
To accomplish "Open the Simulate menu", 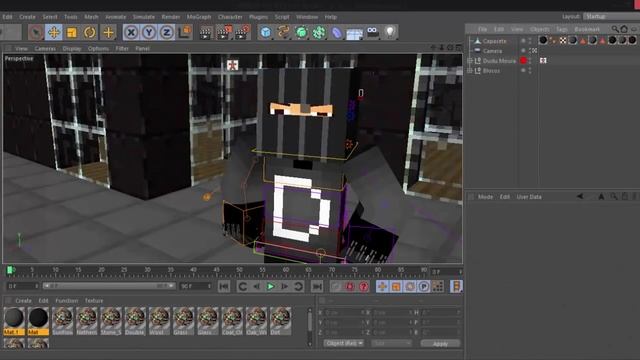I will 144,17.
